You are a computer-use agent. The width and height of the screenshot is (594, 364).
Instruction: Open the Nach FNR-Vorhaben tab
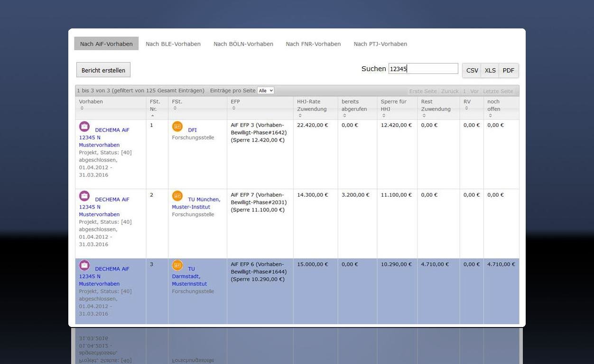(313, 44)
